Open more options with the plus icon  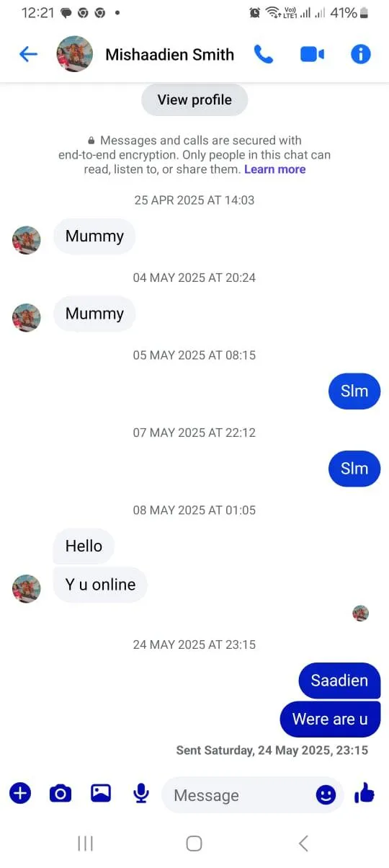pos(20,794)
